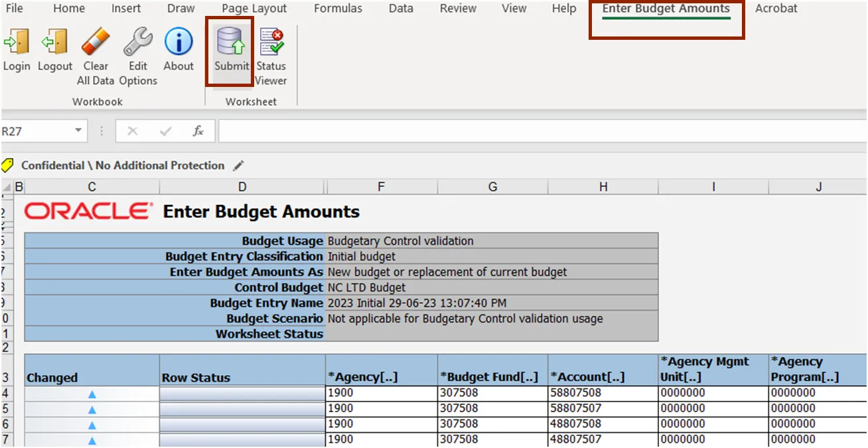This screenshot has height=448, width=868.
Task: Open the Status Viewer
Action: click(x=271, y=44)
